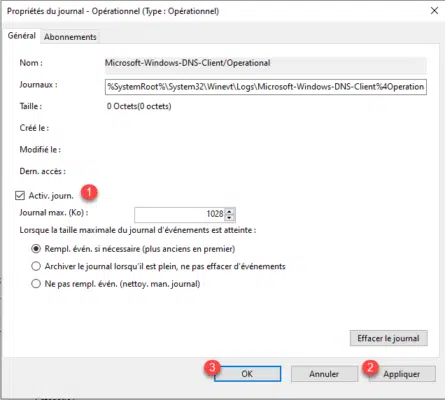Select Ne pas rempl. évén. option
The image size is (445, 400).
(x=36, y=284)
